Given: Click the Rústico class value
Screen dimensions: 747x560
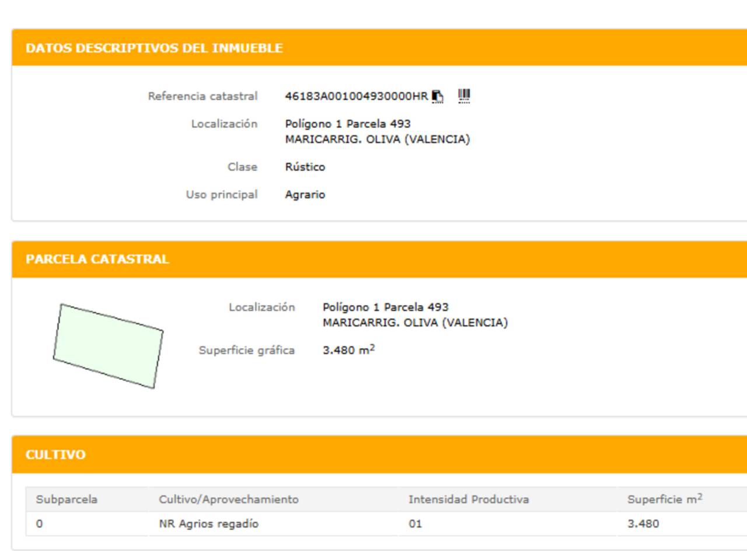Looking at the screenshot, I should click(x=305, y=167).
